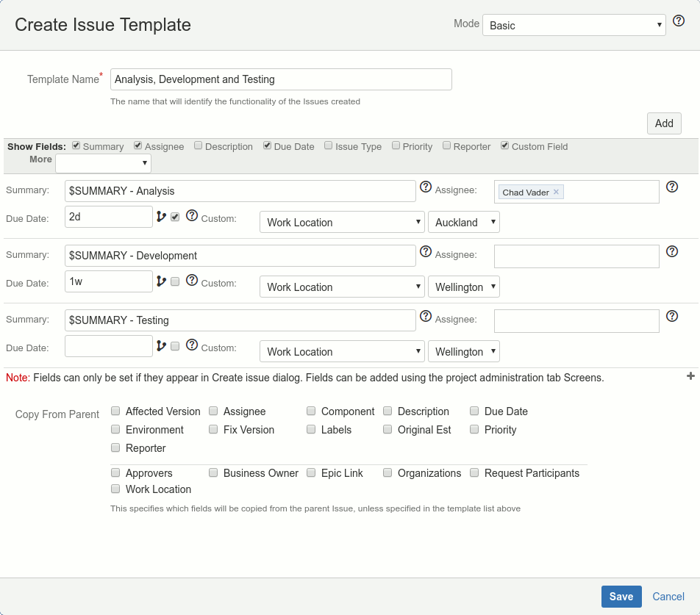This screenshot has width=700, height=615.
Task: Click the empty due date field in Testing row
Action: pos(109,346)
